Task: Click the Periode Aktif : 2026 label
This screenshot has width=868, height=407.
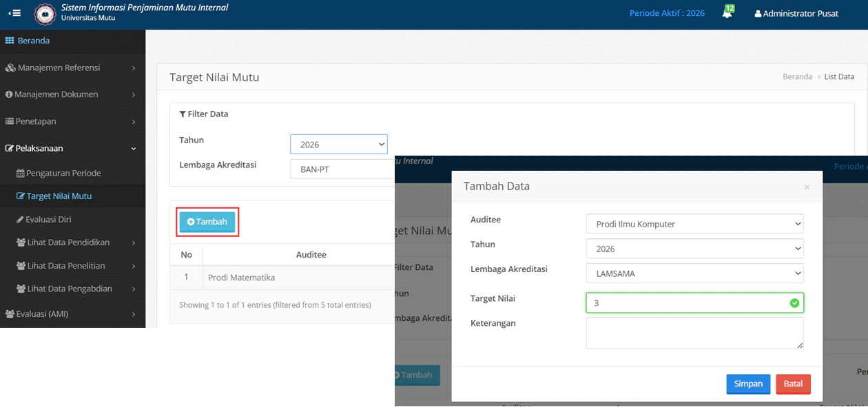Action: pos(667,13)
